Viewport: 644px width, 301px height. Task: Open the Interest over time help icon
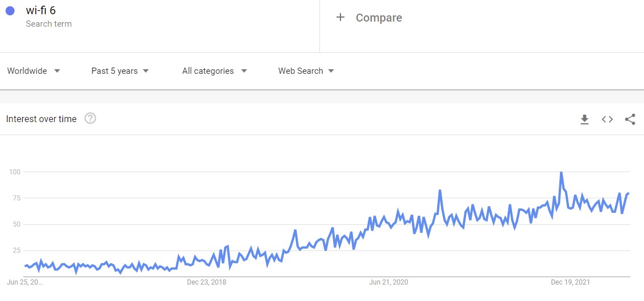click(90, 119)
